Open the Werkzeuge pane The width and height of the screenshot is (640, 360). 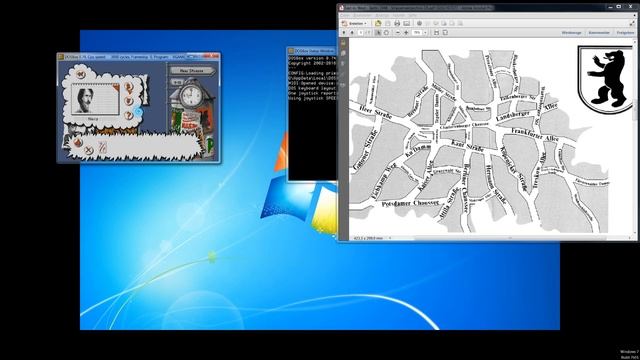[x=571, y=33]
